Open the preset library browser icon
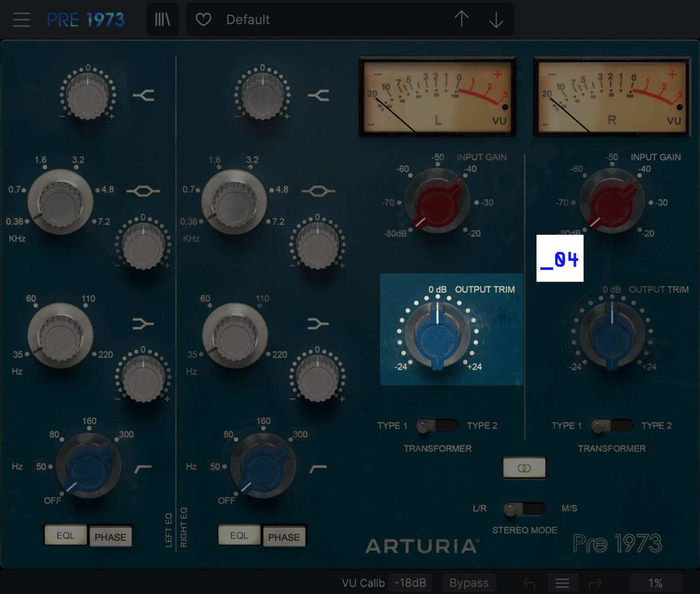The image size is (700, 594). (x=162, y=18)
